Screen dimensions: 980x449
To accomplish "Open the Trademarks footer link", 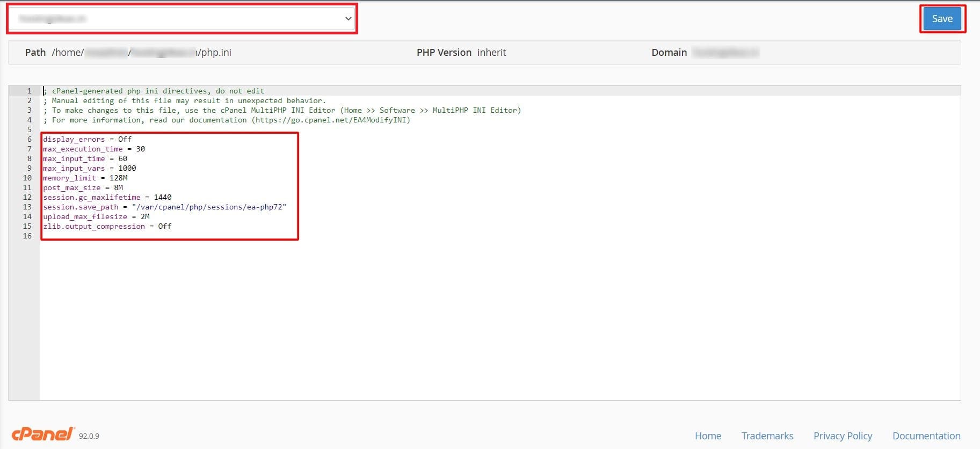I will 767,436.
